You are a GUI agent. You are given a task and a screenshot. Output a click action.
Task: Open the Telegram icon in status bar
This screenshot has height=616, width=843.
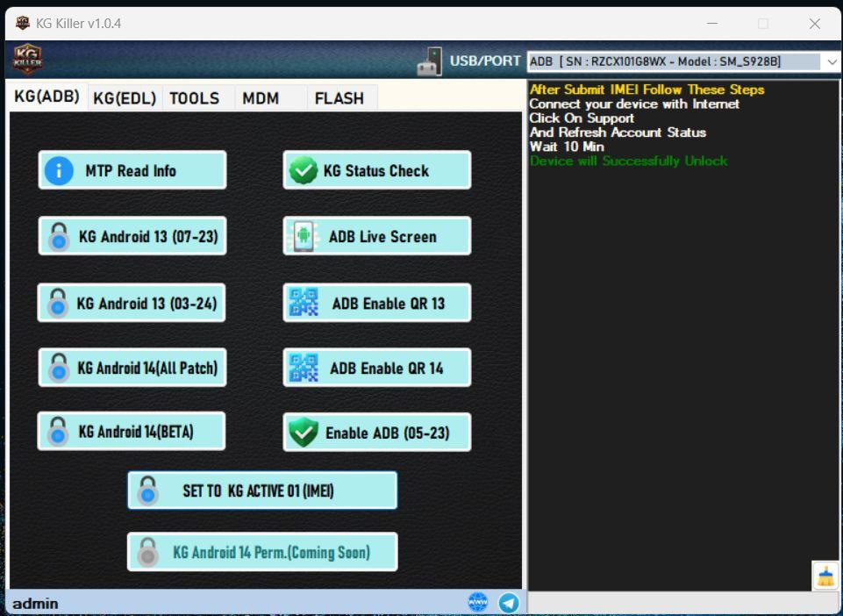coord(509,603)
